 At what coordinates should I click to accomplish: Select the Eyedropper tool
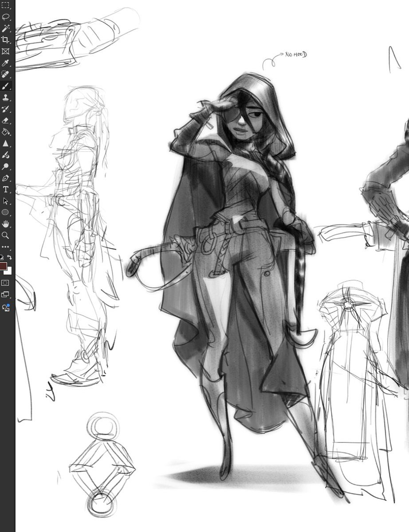(6, 63)
